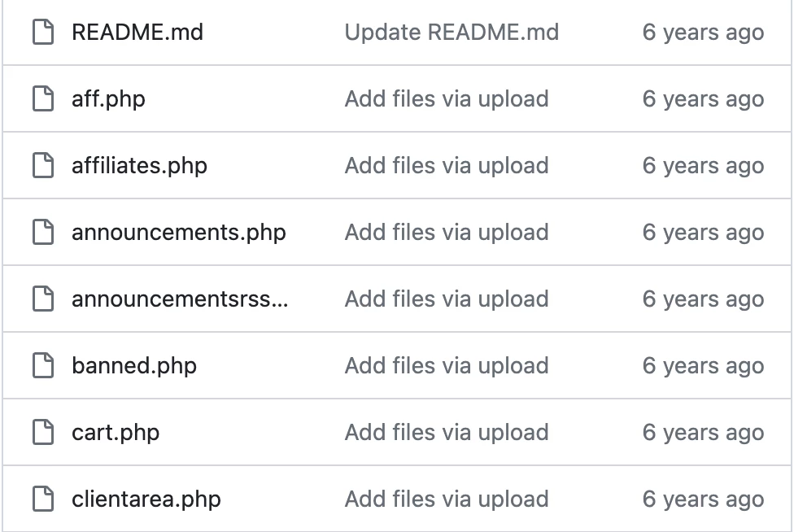This screenshot has width=794, height=532.
Task: Click the file icon for banned.php
Action: click(41, 365)
